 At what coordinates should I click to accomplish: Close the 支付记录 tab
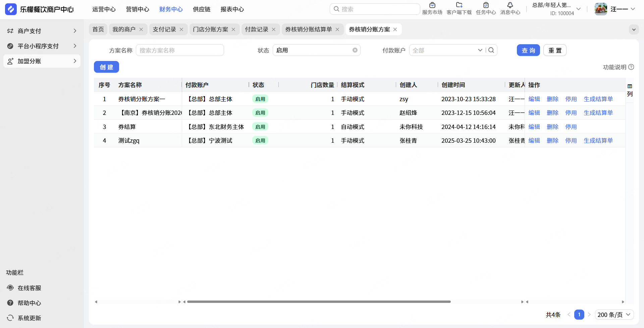[x=181, y=29]
